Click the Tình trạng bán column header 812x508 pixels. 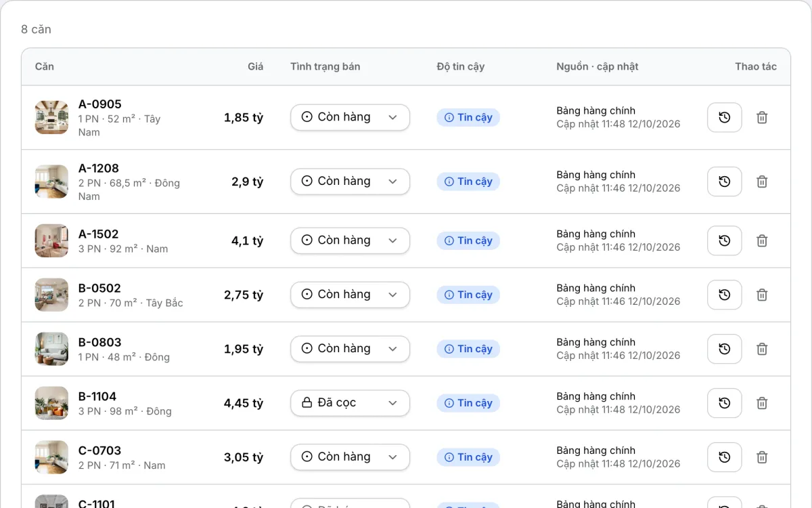coord(325,66)
